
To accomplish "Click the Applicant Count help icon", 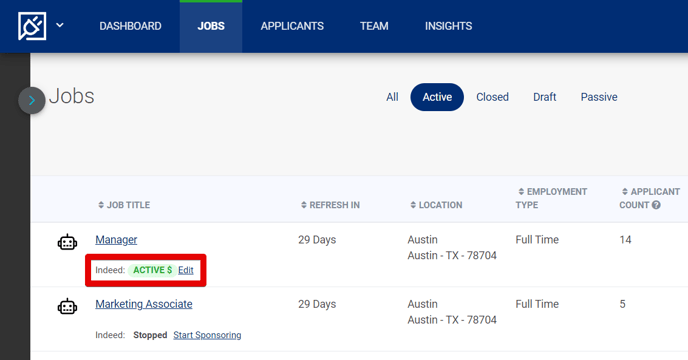I will pyautogui.click(x=656, y=205).
